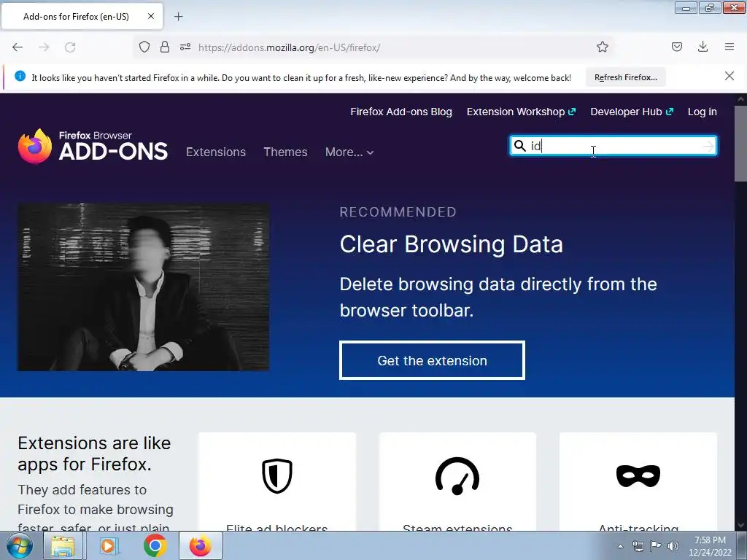This screenshot has height=560, width=747.
Task: Select the Add-ons for Firefox (en-US) tab
Action: (82, 16)
